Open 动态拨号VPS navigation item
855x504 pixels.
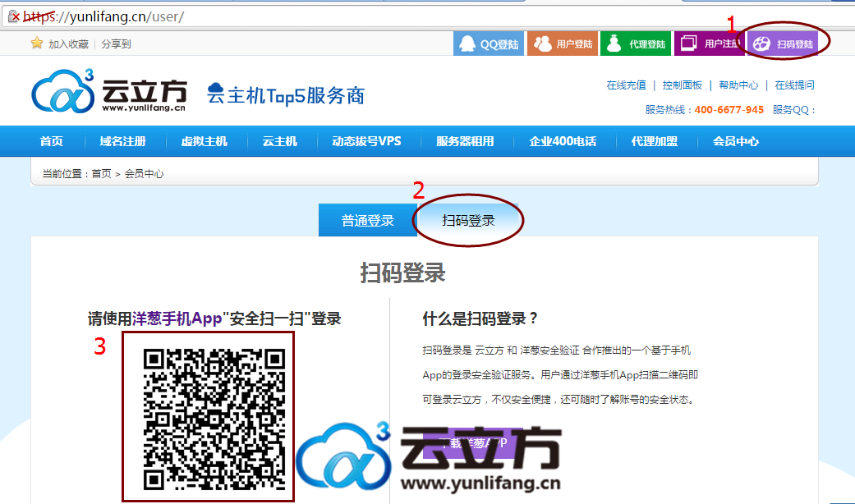coord(366,141)
